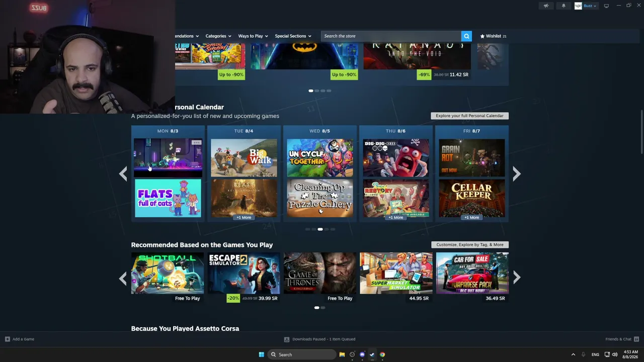Open the Downloads manager icon

[286, 339]
